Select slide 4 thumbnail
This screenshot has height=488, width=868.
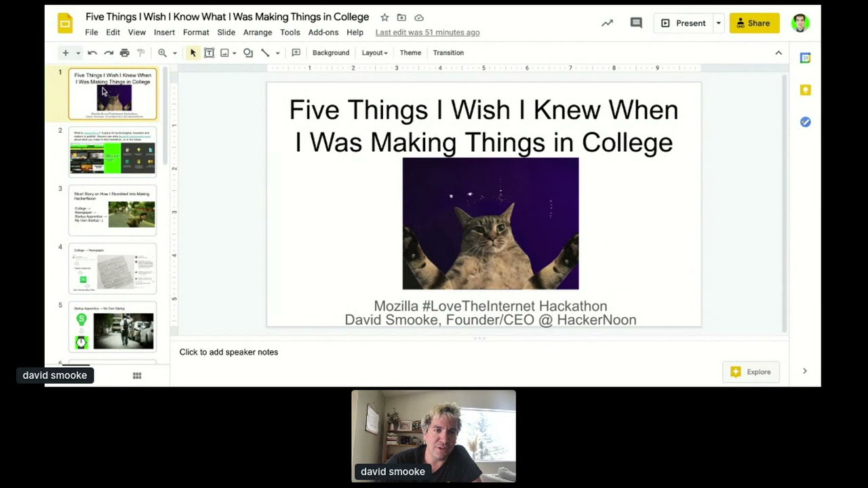[113, 268]
